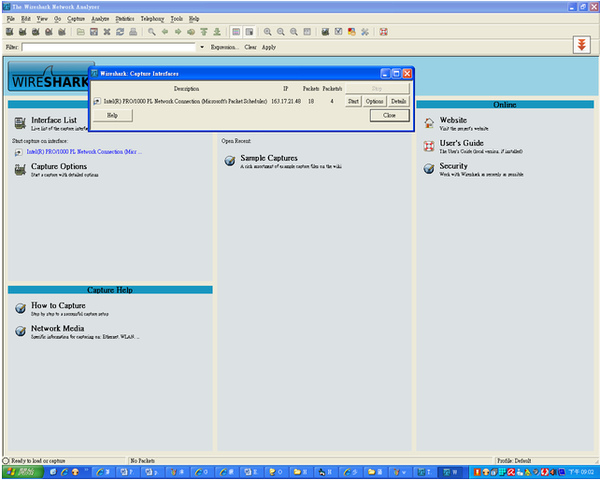600x480 pixels.
Task: Open the Coloring rules toolbar icon
Action: click(x=351, y=32)
